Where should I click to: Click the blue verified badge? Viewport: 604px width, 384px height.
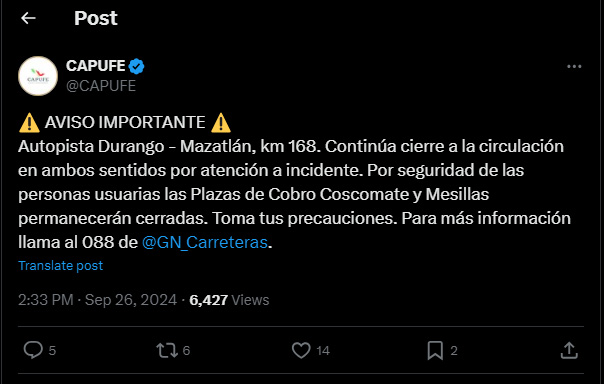136,66
